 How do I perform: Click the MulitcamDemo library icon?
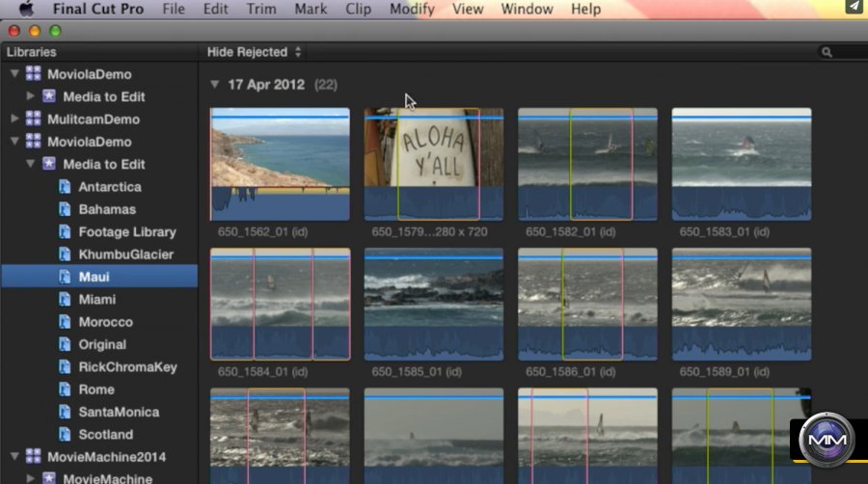pyautogui.click(x=33, y=119)
